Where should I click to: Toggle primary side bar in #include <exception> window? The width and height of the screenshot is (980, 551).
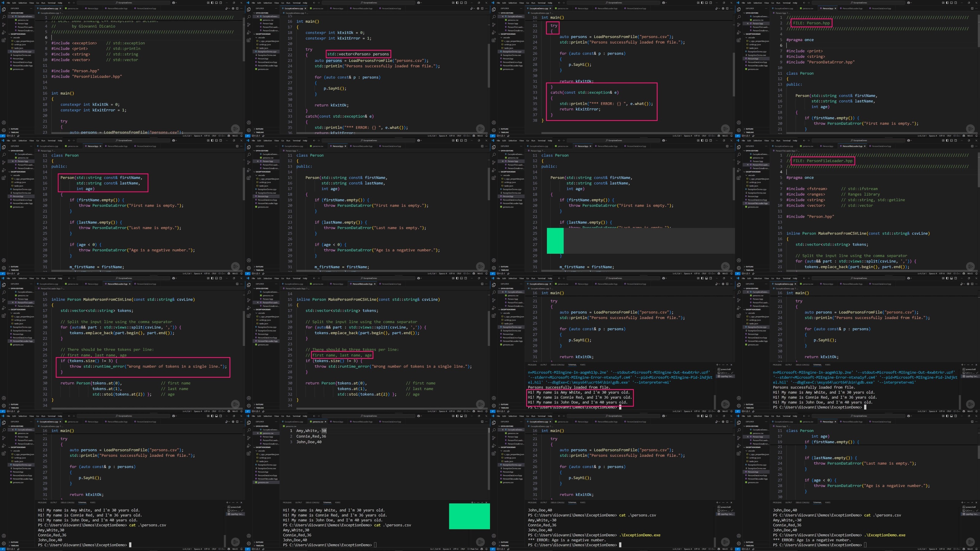(x=212, y=3)
